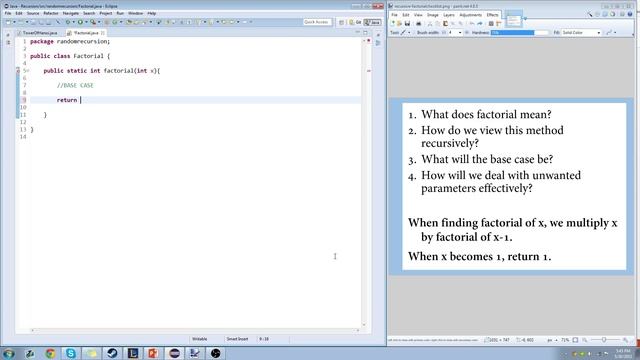Toggle the paint.net rulers icon
Image resolution: width=640 pixels, height=360 pixels.
[x=498, y=24]
